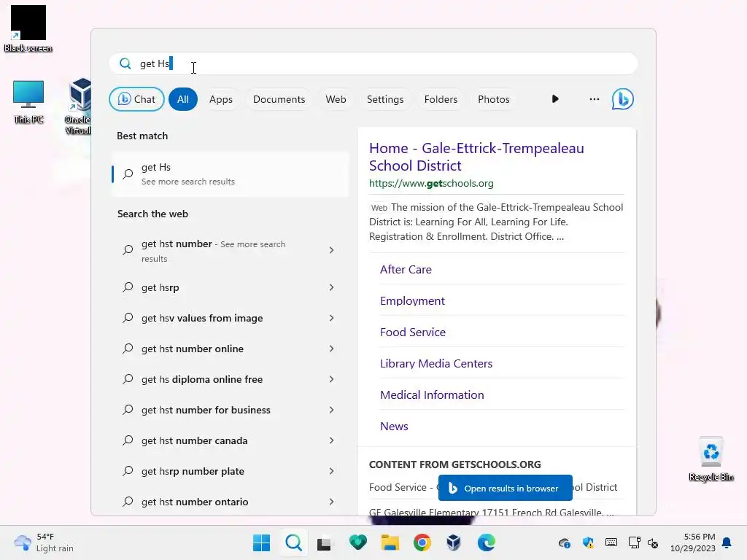Viewport: 747px width, 560px height.
Task: Expand 'get hst number online' arrow
Action: (332, 349)
